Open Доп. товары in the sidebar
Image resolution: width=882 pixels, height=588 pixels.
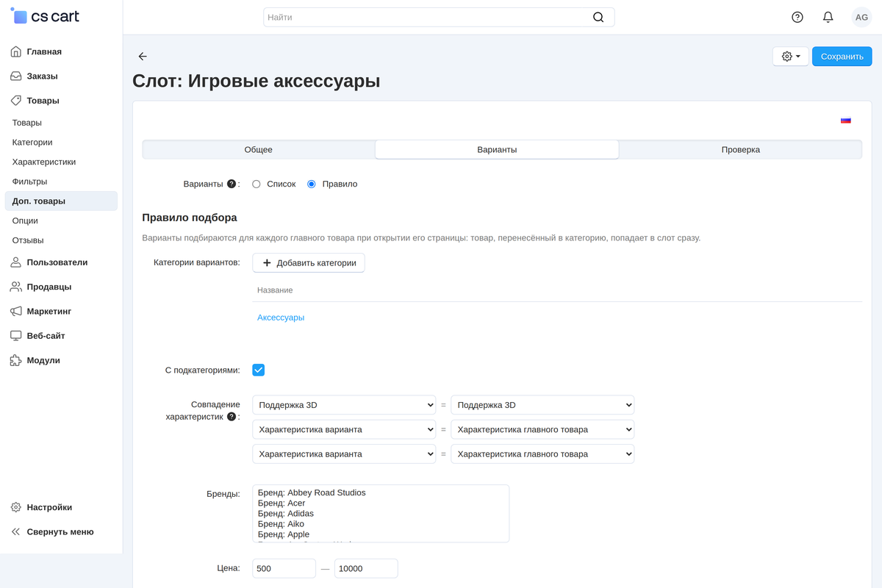[x=61, y=201]
